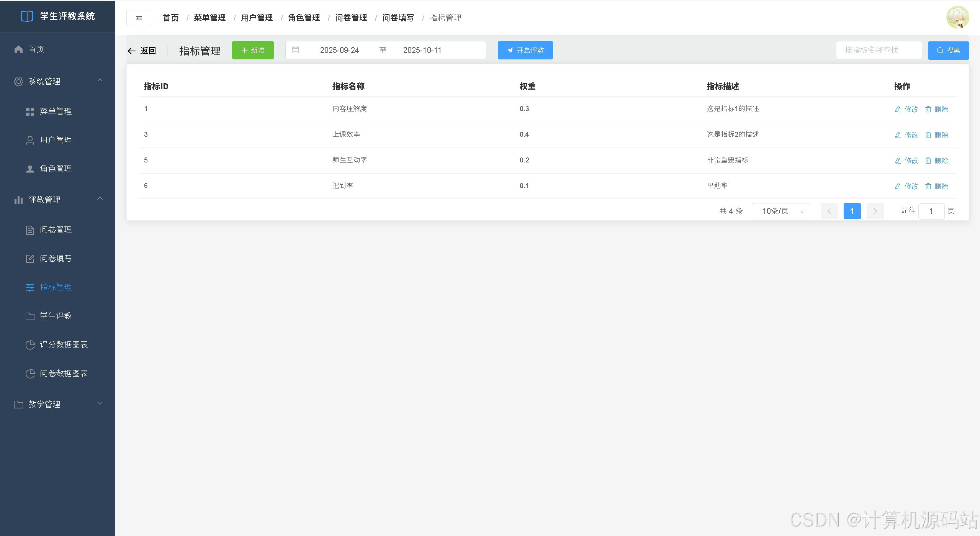Select page 1 in pagination
Image resolution: width=980 pixels, height=536 pixels.
click(852, 211)
